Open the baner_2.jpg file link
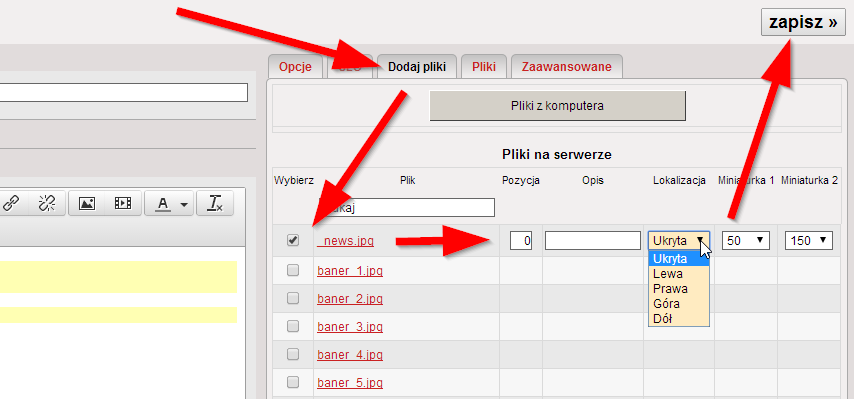This screenshot has width=854, height=399. 350,299
